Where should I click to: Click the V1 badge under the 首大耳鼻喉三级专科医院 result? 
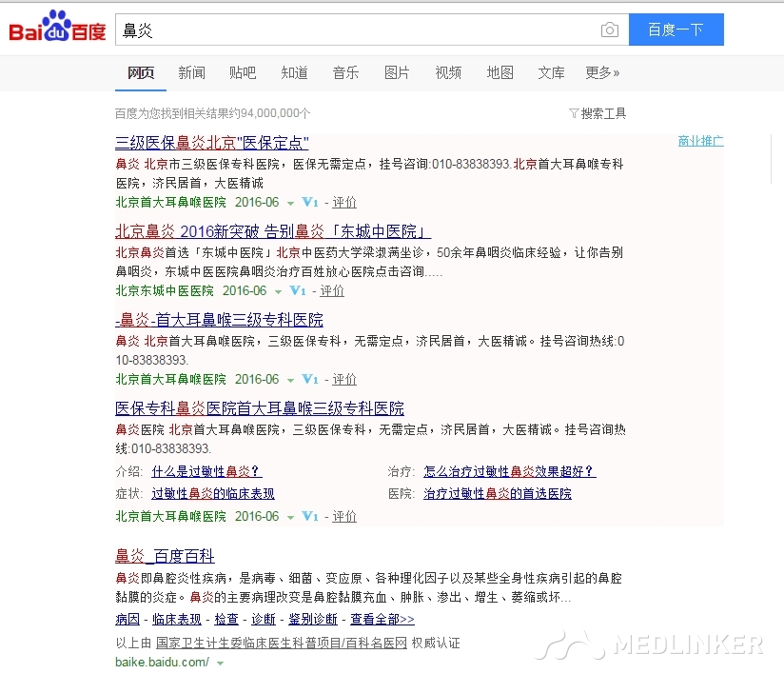[x=310, y=379]
